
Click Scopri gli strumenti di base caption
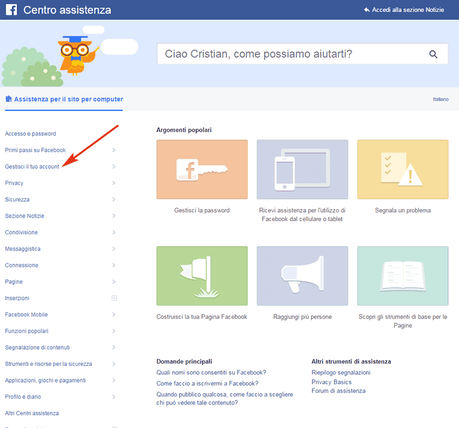[x=403, y=321]
